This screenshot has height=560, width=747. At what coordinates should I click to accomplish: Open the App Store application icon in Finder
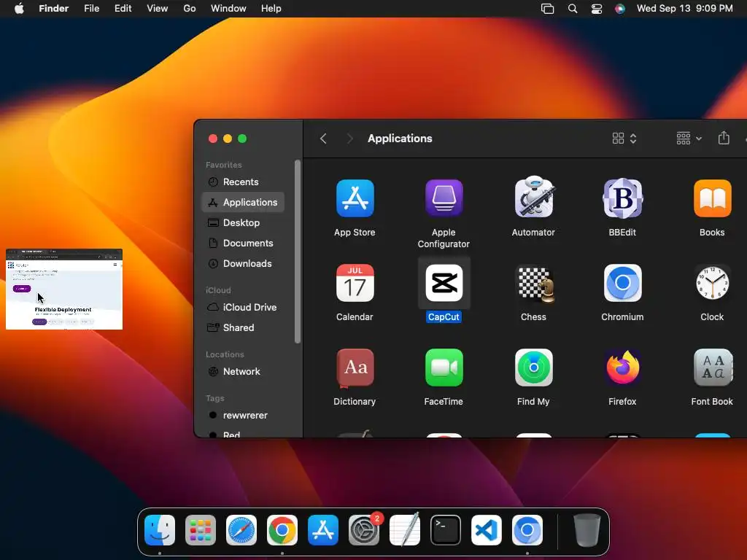pyautogui.click(x=355, y=198)
